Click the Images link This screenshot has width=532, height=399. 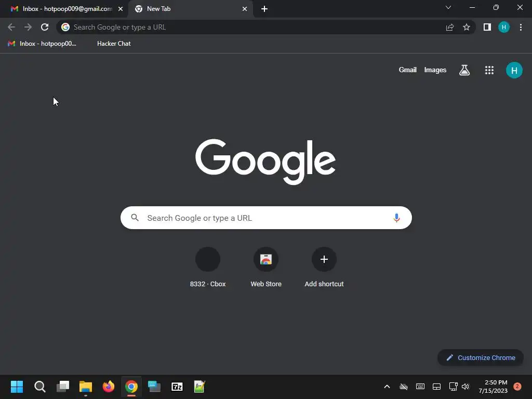[x=435, y=70]
